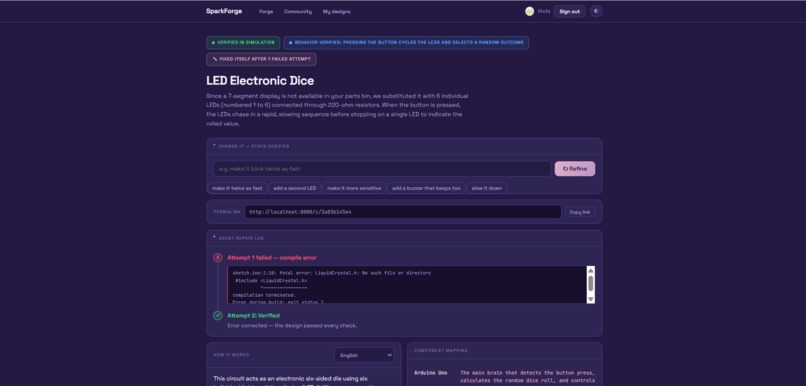The height and width of the screenshot is (386, 806).
Task: Click the Behavior Verified badge
Action: [406, 43]
